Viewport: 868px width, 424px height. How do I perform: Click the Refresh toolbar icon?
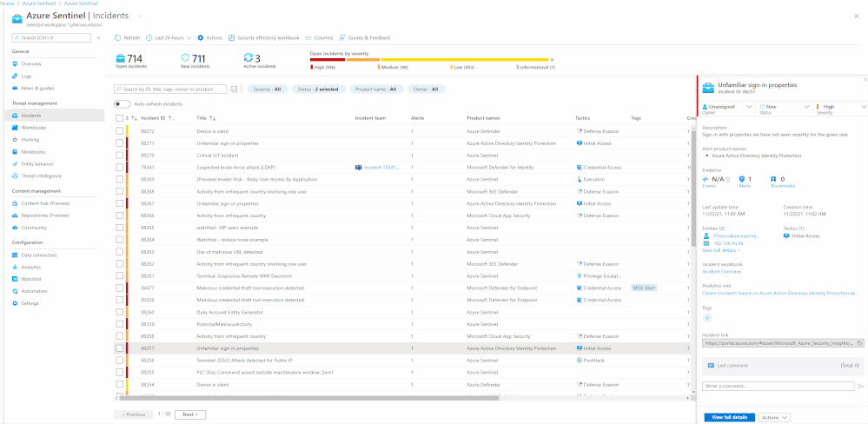(118, 37)
